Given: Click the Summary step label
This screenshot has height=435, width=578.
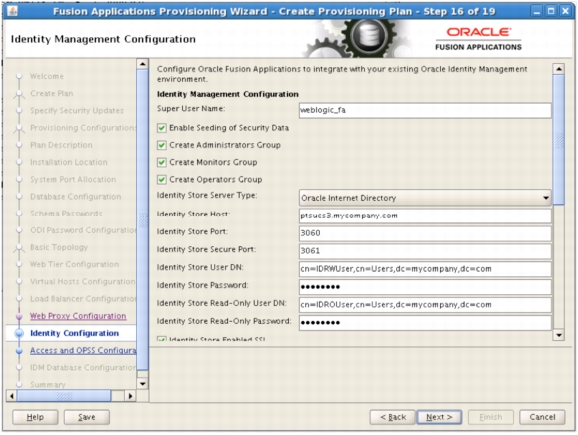Looking at the screenshot, I should [x=48, y=385].
